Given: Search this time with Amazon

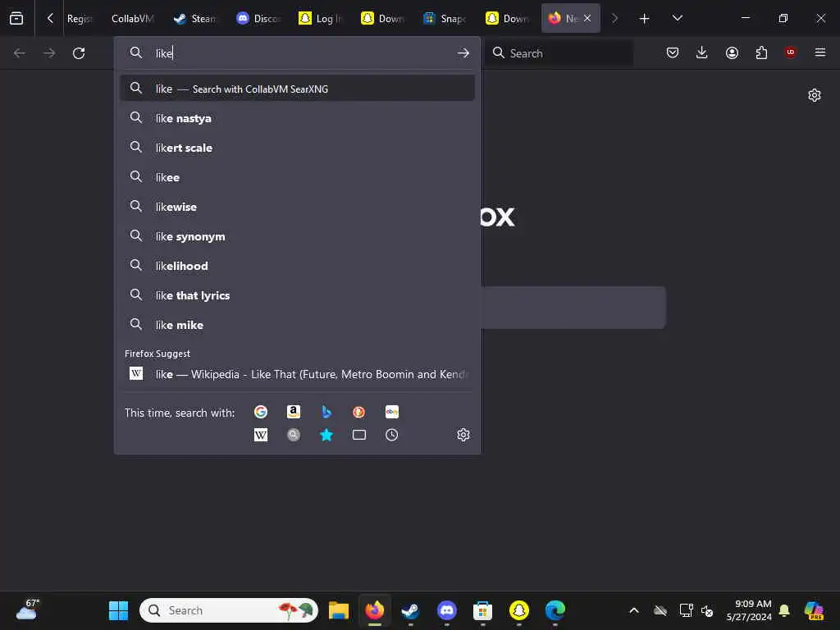Looking at the screenshot, I should pyautogui.click(x=294, y=412).
